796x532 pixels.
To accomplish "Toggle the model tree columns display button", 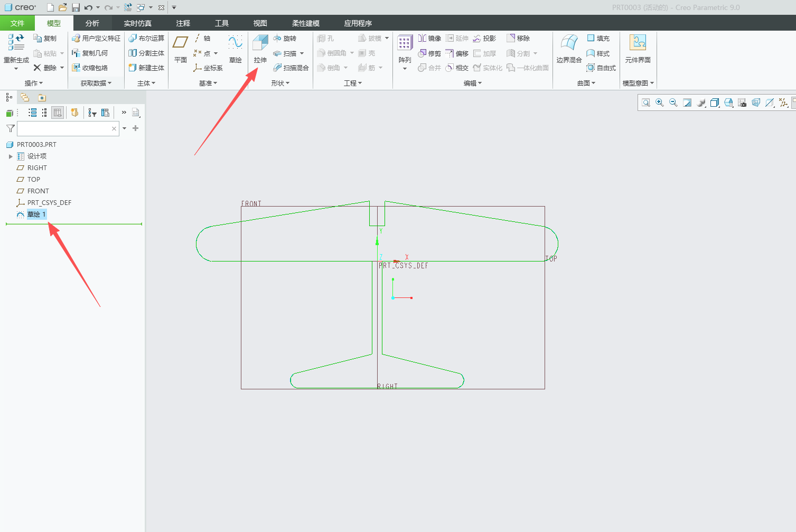I will point(58,113).
